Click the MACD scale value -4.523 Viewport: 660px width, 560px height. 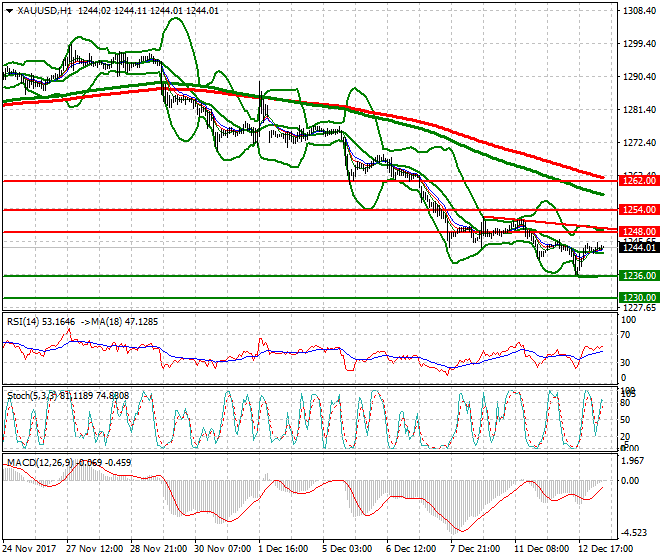pos(633,533)
